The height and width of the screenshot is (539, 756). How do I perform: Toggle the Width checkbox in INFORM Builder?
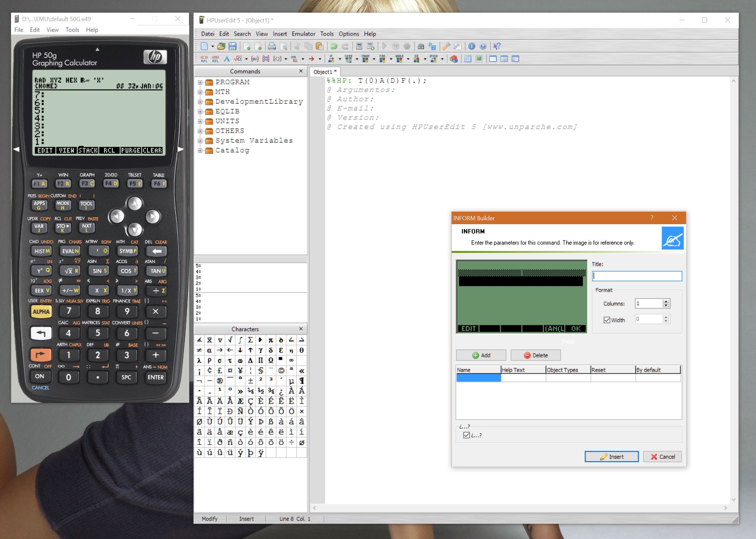(x=607, y=320)
